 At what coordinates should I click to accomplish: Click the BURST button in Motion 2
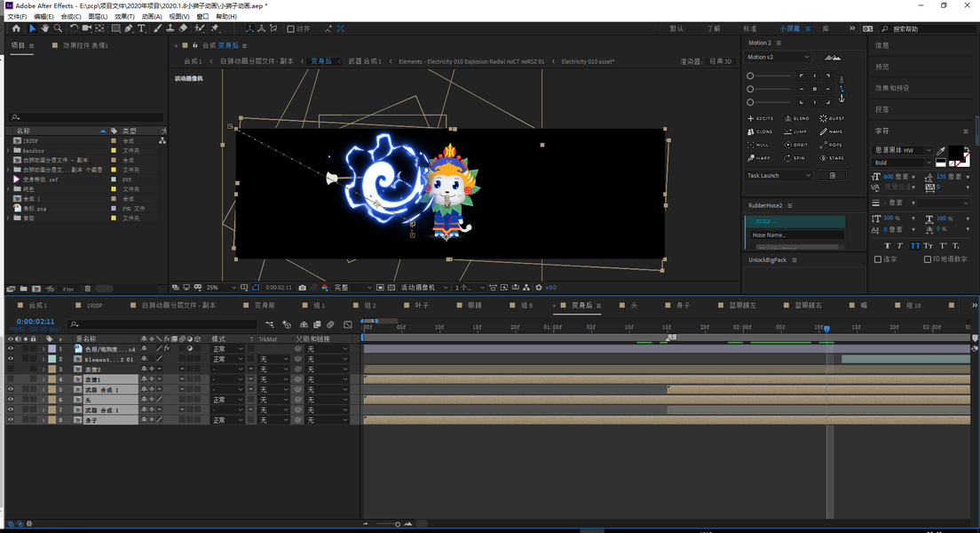[833, 118]
